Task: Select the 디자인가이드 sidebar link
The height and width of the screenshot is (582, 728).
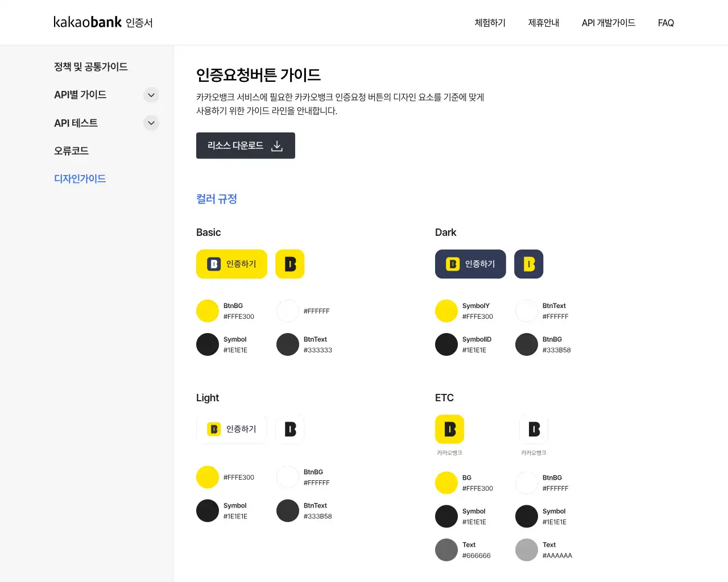Action: (x=80, y=178)
